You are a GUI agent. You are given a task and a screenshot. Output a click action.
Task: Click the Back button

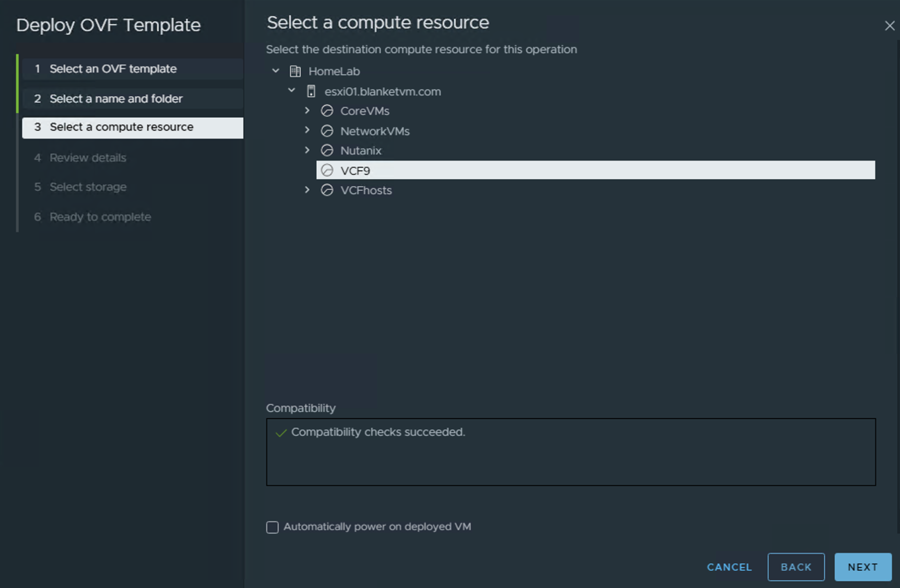coord(796,567)
